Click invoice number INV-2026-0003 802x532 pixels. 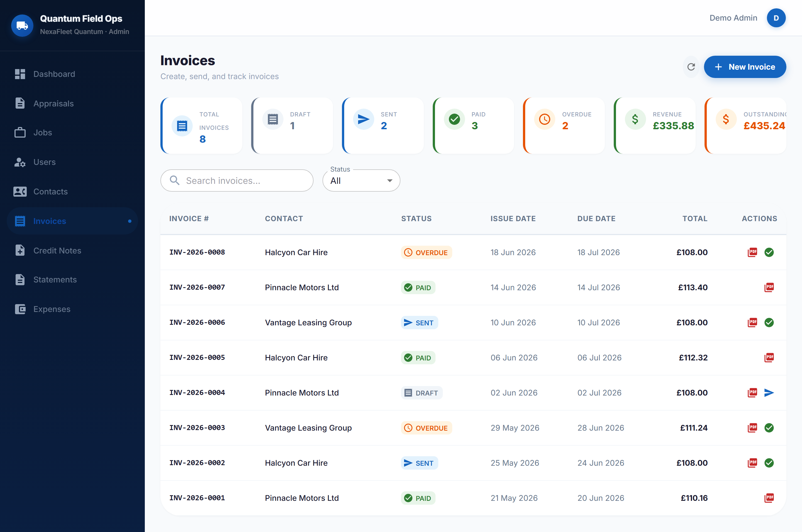coord(197,428)
